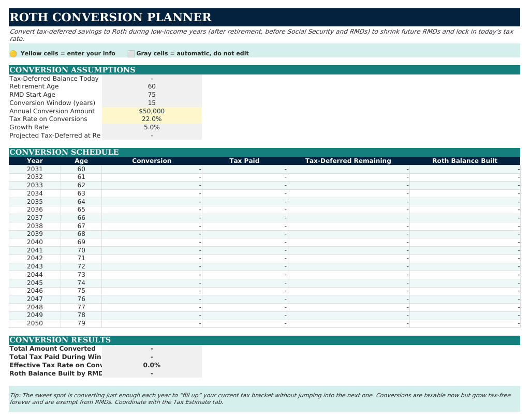Select the Annual Conversion Amount $50,000 cell
529x420 pixels.
tap(152, 111)
